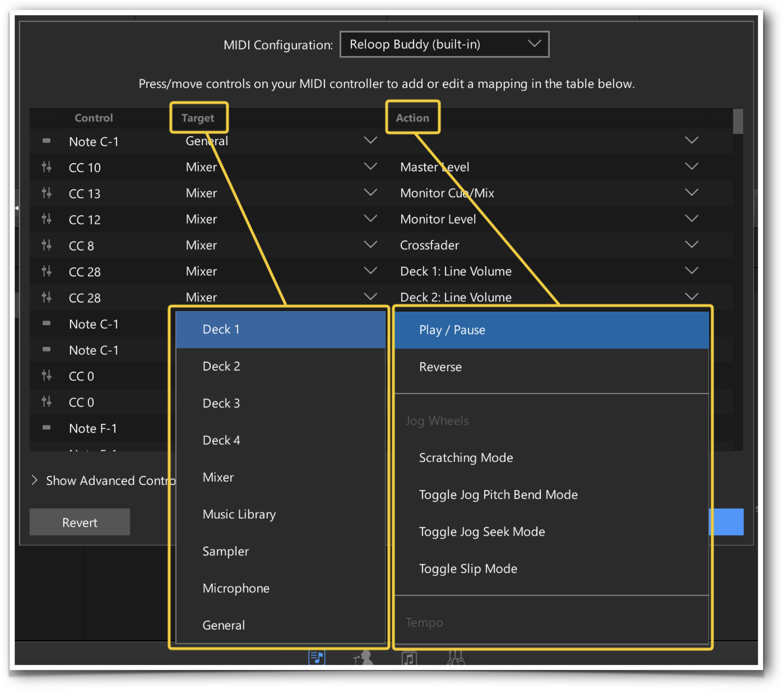Viewport: 784px width, 695px height.
Task: Open the genres guitars icon
Action: (x=456, y=658)
